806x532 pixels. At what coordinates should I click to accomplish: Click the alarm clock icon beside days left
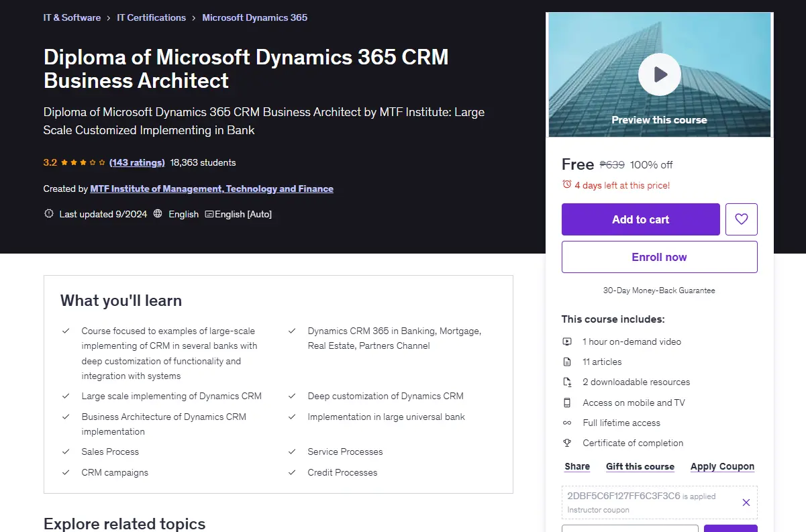[567, 184]
